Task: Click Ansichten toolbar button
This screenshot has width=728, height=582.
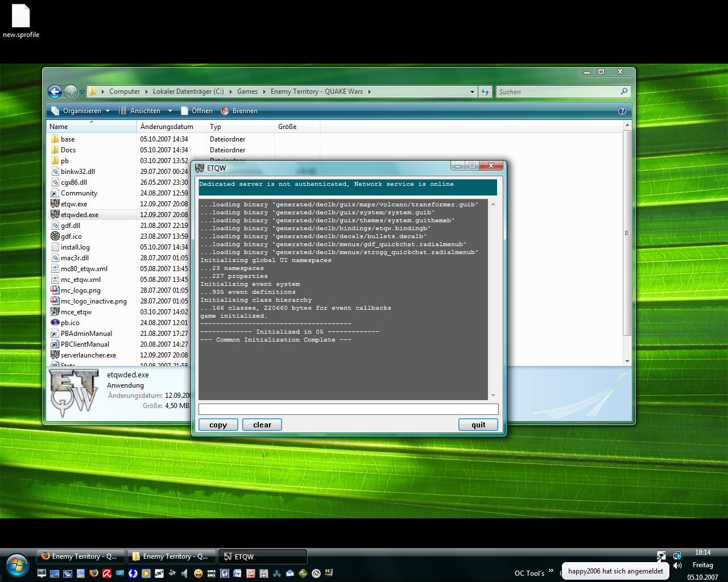Action: coord(140,111)
